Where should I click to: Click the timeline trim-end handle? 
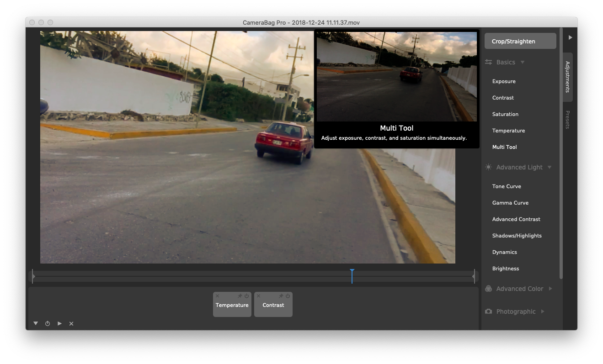tap(474, 276)
